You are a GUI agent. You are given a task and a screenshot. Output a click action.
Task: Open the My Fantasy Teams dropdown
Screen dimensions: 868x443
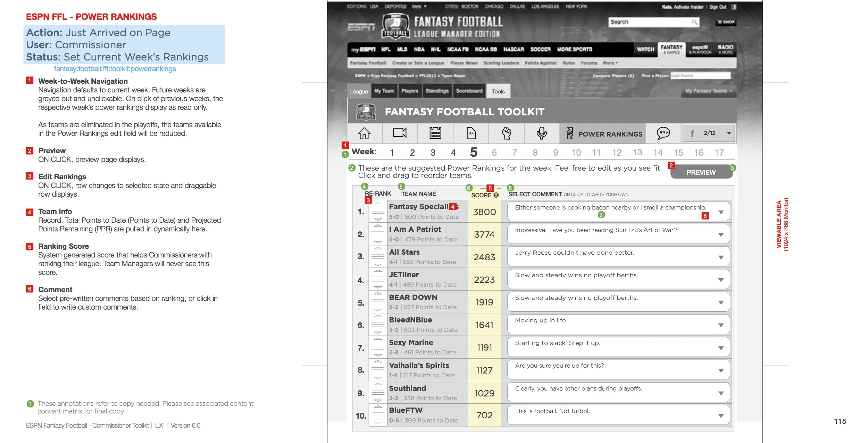pos(708,91)
